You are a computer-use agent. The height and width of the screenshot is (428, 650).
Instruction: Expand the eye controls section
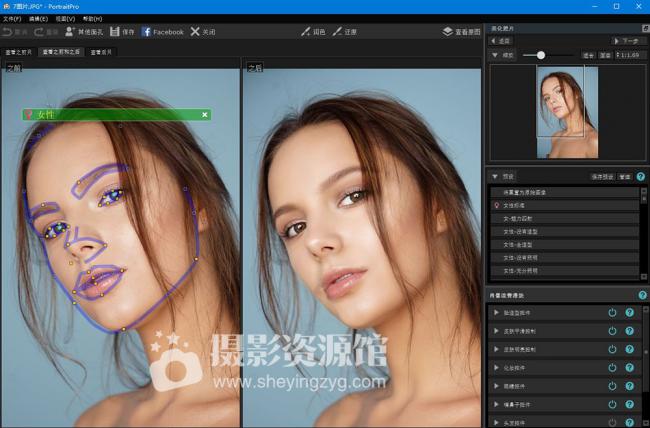click(x=497, y=384)
